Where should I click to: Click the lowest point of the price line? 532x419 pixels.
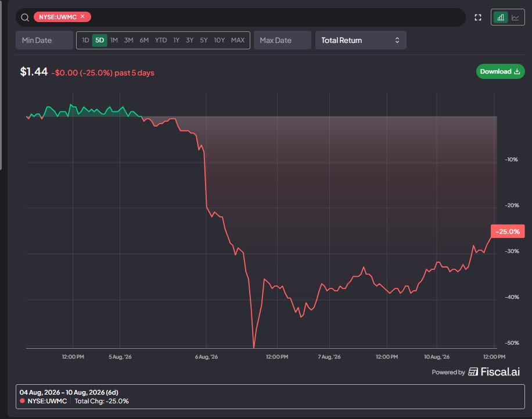(254, 347)
